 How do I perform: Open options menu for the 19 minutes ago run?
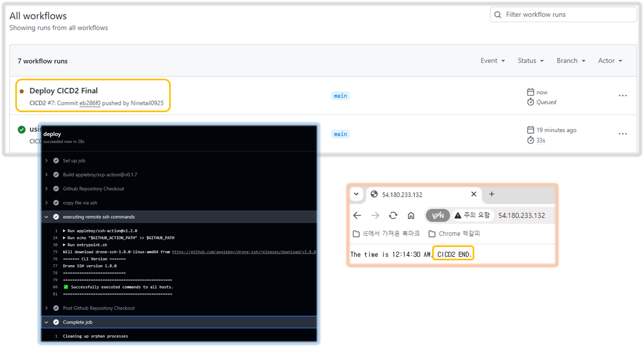(622, 134)
